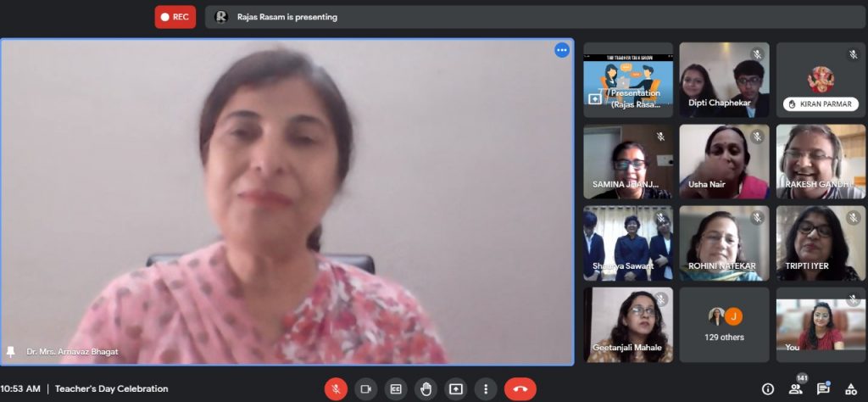Click the pin icon beside Dr. Mrs. Arnavaz Bhagat

point(11,350)
